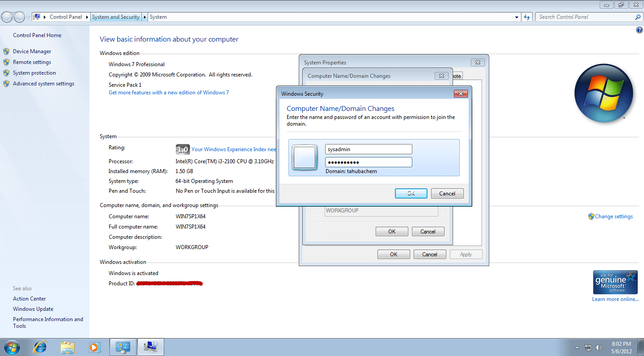Open the Windows Start menu orb
644x356 pixels.
click(11, 347)
